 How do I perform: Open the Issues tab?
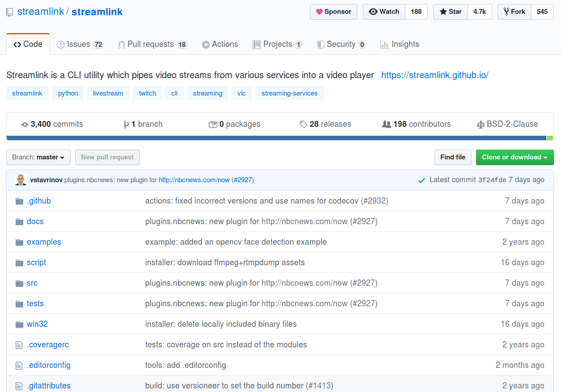[x=80, y=44]
